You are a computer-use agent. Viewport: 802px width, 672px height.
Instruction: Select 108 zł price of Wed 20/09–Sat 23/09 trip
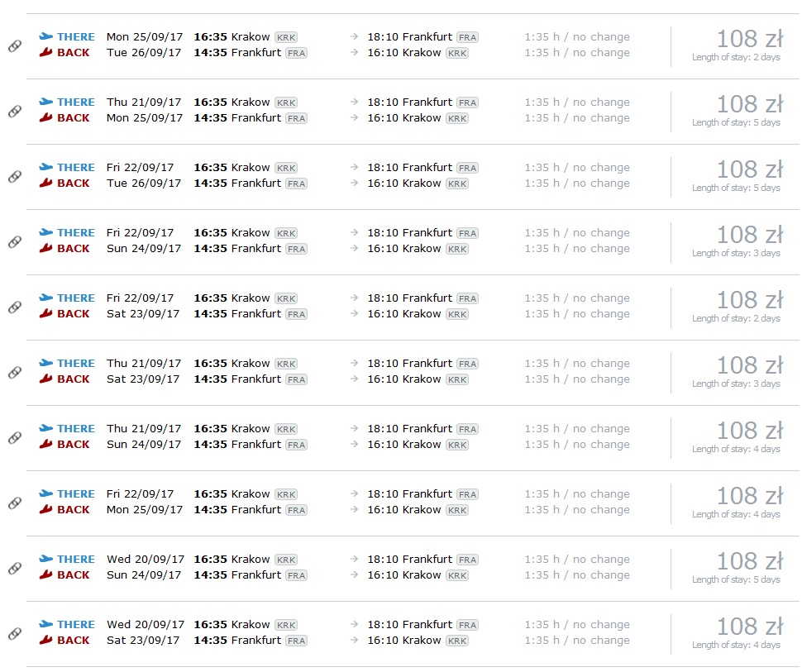pyautogui.click(x=750, y=627)
